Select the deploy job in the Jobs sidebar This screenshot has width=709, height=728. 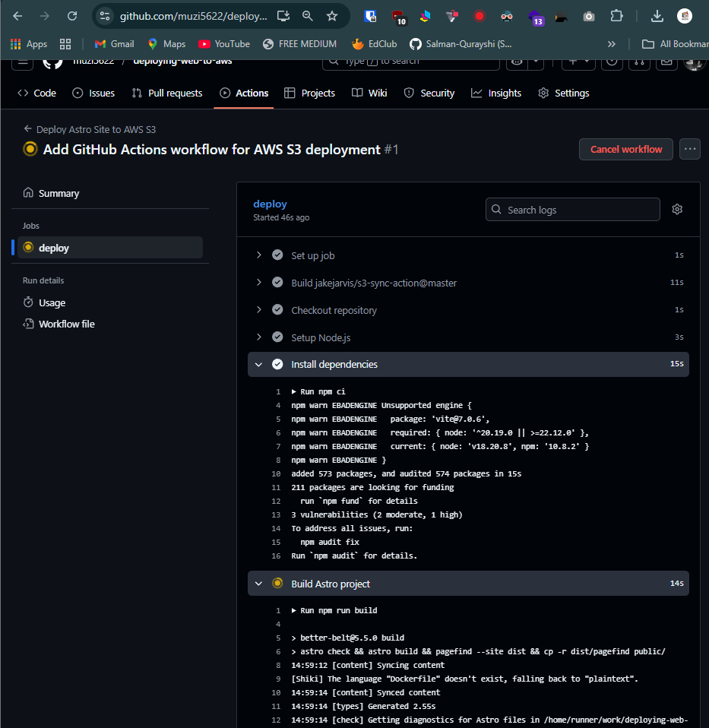coord(53,247)
